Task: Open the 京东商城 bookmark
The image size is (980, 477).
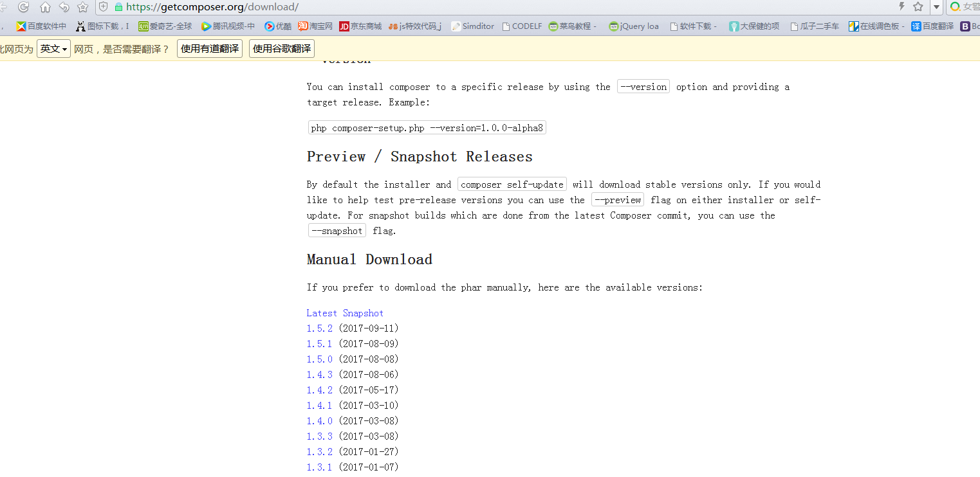Action: [360, 26]
